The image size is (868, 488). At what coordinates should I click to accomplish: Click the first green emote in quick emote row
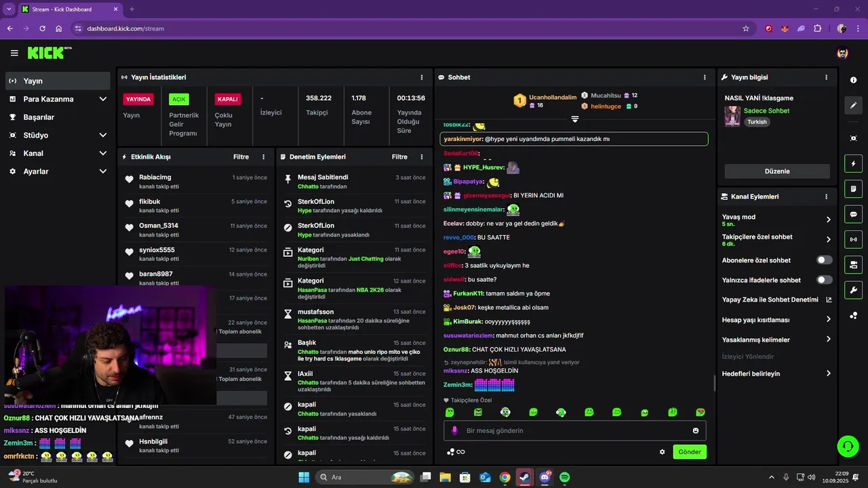450,412
